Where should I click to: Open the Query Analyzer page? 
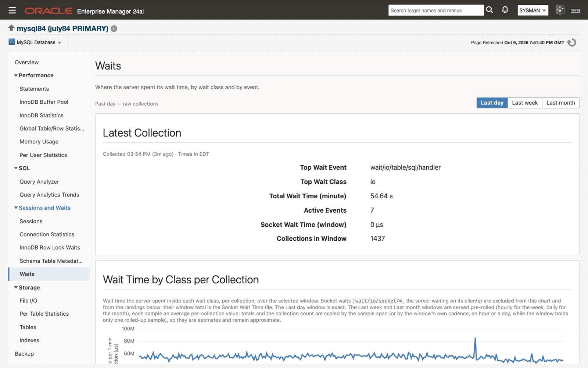39,181
